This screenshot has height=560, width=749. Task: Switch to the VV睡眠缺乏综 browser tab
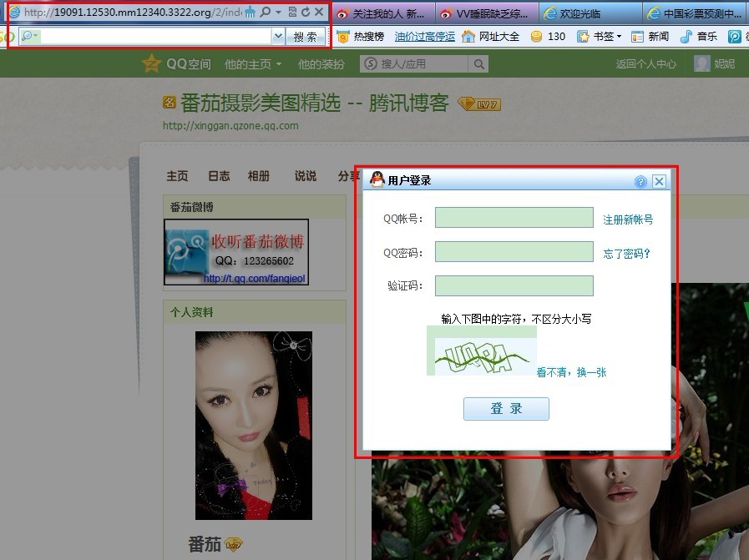click(487, 14)
